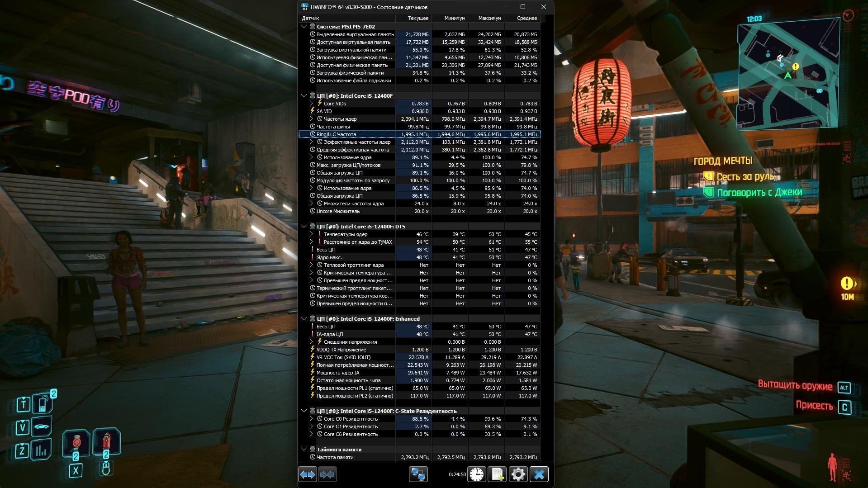Expand the Температуры ядер row
This screenshot has width=868, height=488.
click(311, 234)
